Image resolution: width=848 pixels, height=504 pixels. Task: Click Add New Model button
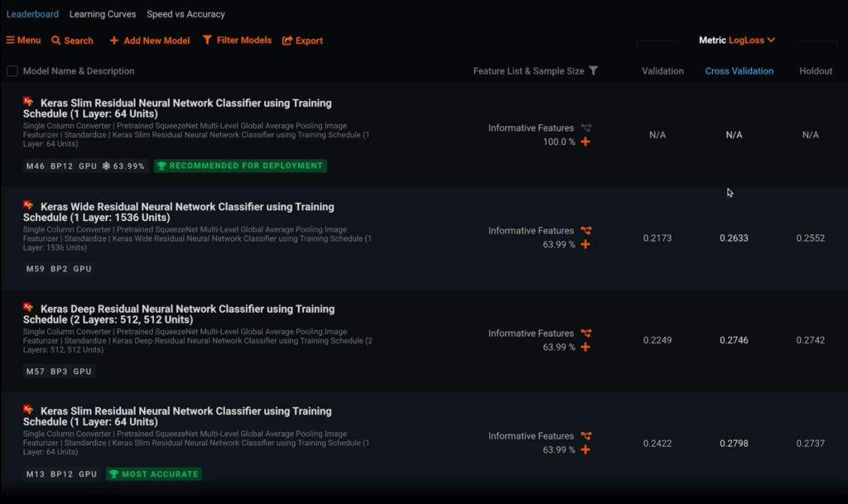click(150, 41)
